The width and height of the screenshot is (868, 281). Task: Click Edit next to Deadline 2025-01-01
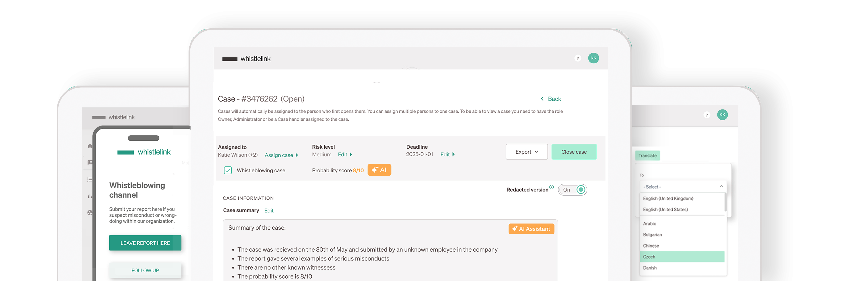448,154
